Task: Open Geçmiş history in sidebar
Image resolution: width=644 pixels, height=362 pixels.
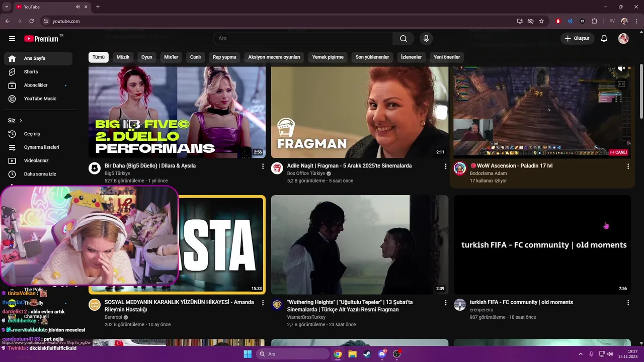Action: coord(38,134)
